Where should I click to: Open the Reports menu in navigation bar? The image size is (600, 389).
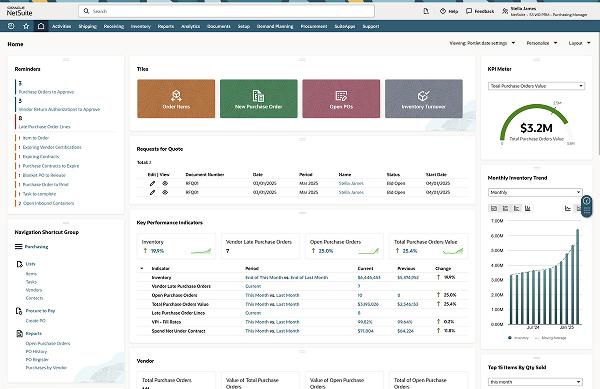[x=166, y=26]
